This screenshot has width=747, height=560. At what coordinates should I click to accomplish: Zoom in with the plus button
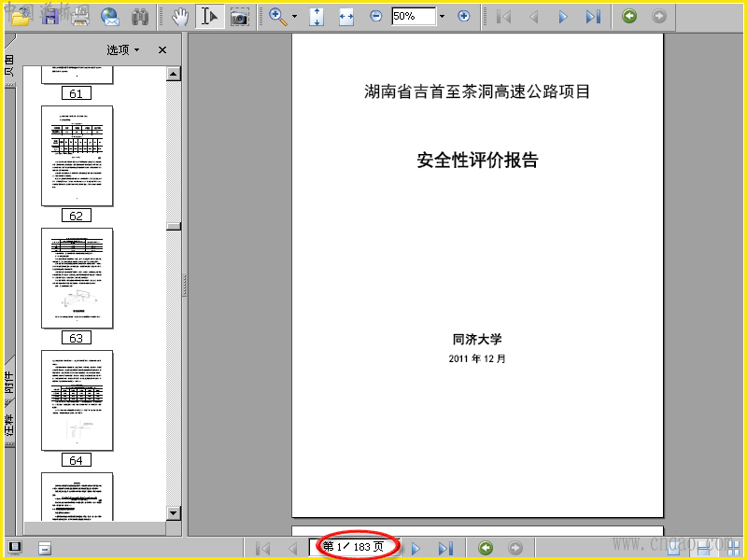point(463,16)
